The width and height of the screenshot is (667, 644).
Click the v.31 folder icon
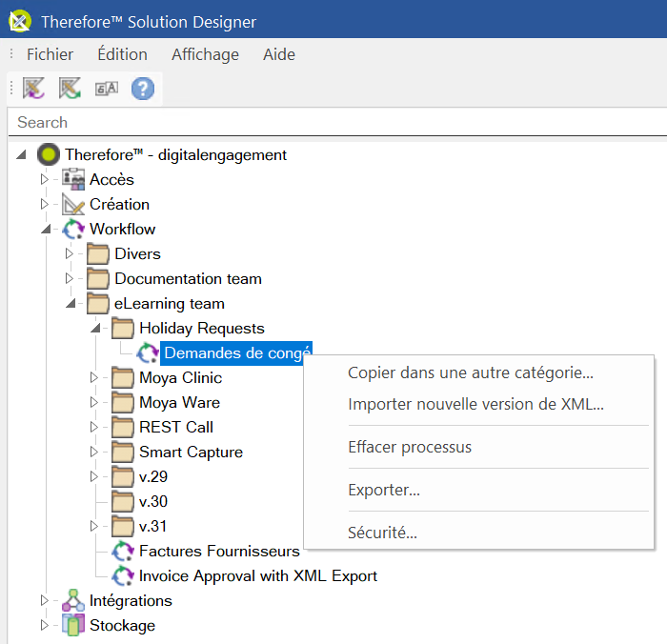pos(123,526)
